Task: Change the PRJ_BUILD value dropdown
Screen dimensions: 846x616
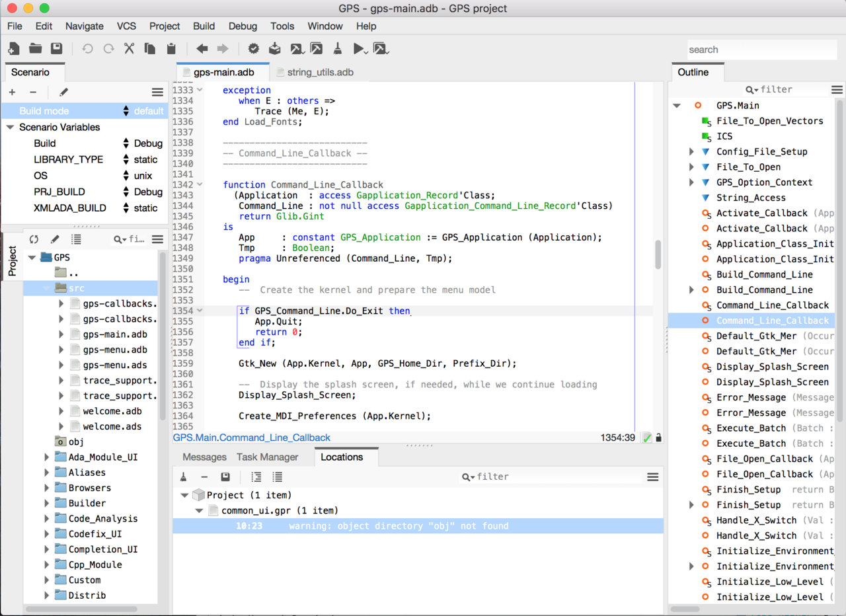Action: click(143, 192)
